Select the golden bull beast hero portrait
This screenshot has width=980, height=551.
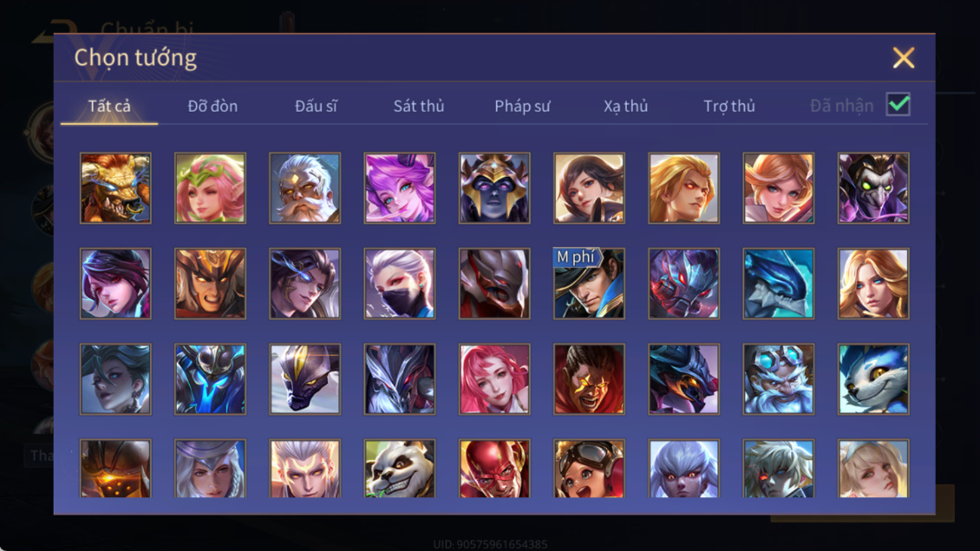click(x=115, y=188)
